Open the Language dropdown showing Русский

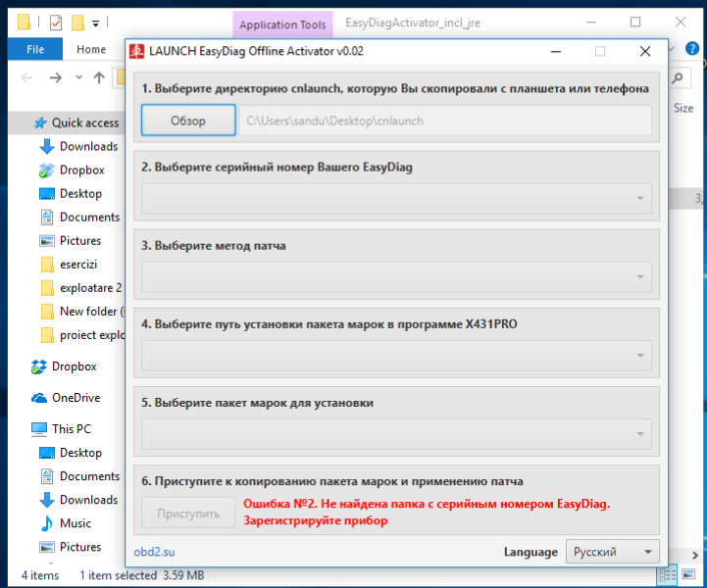(x=612, y=552)
